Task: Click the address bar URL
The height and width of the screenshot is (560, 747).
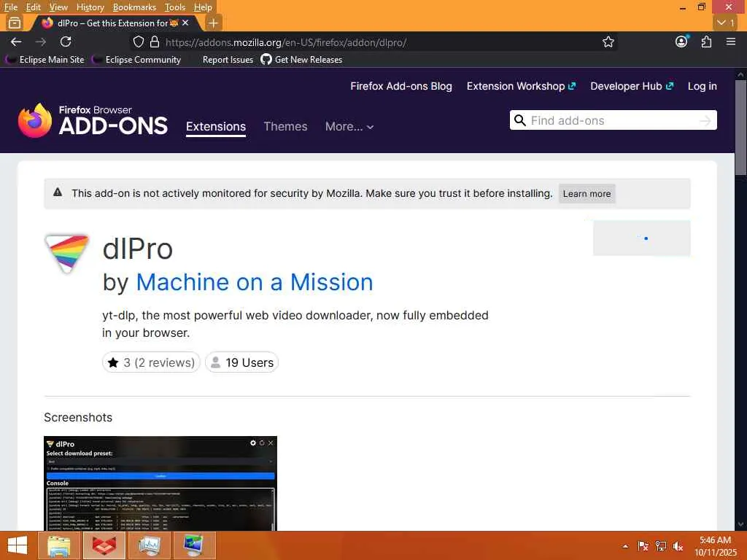Action: [286, 42]
